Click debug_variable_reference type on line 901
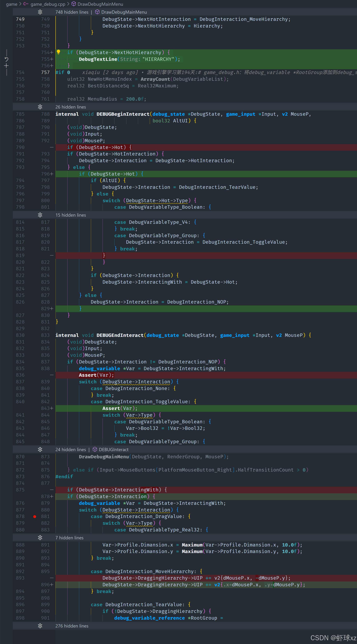The height and width of the screenshot is (644, 357). pos(149,618)
